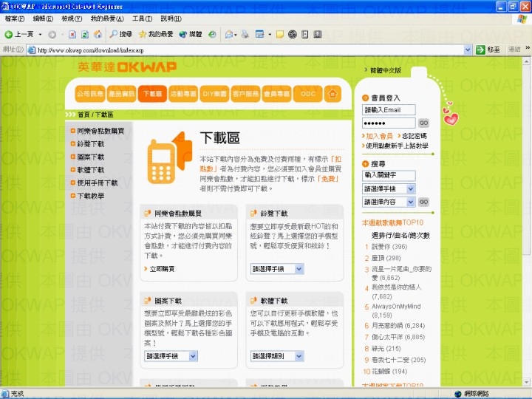This screenshot has height=399, width=532.
Task: Click the large orange phone download icon
Action: [169, 158]
